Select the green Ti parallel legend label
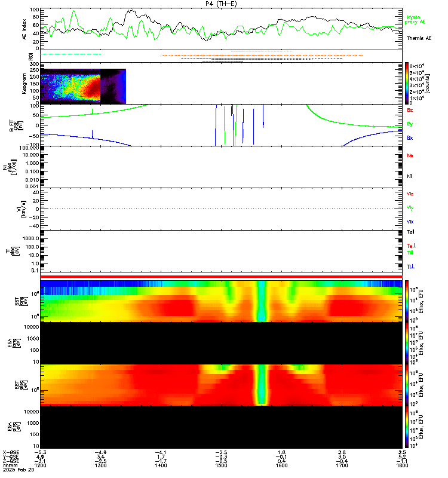The height and width of the screenshot is (478, 448). point(410,253)
